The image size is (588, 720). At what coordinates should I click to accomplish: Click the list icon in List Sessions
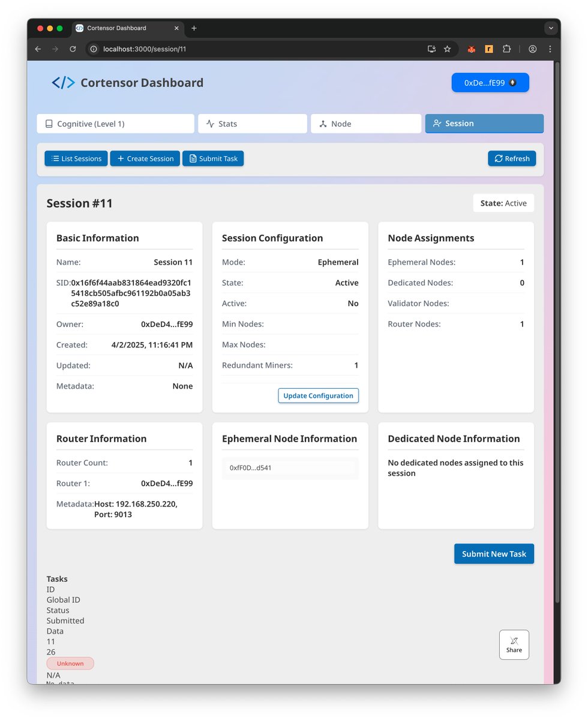[55, 158]
